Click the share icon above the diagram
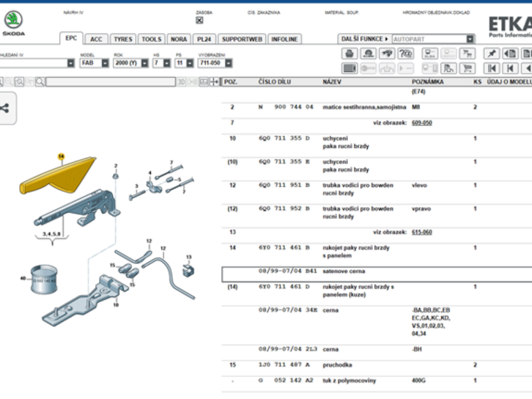The image size is (532, 399). pos(6,108)
